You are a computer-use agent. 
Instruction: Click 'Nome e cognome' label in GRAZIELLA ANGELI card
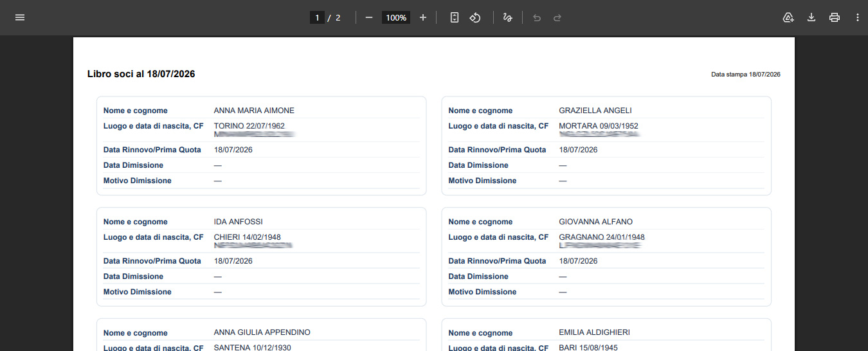coord(481,111)
